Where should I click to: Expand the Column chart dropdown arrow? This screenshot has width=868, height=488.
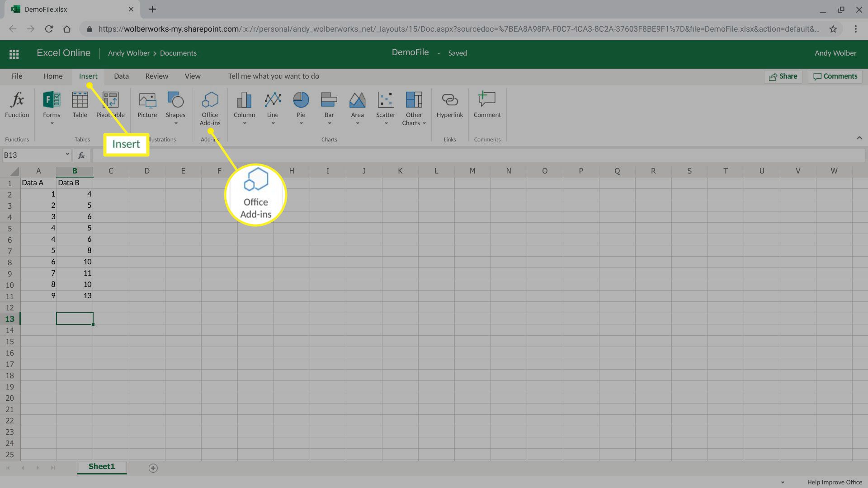tap(244, 123)
